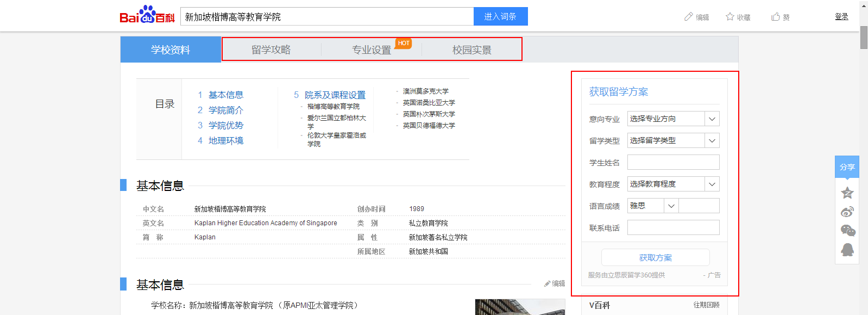Click the small pencil 编辑 beside 基本信息
The width and height of the screenshot is (868, 315).
(x=555, y=283)
